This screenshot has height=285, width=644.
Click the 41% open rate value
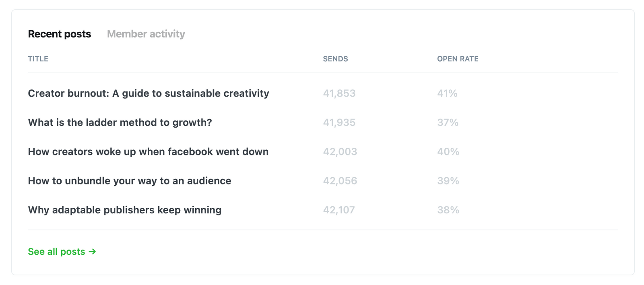[x=447, y=93]
